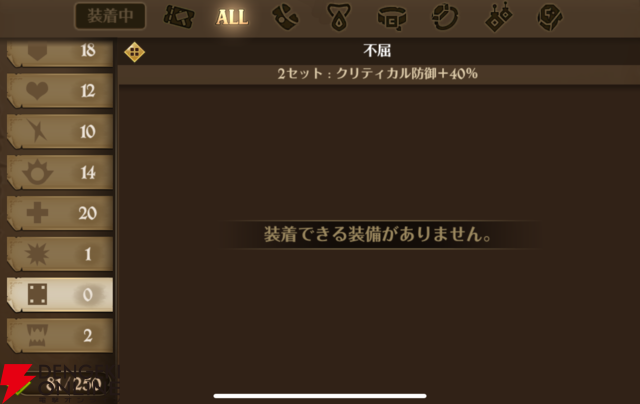Choose the sun emblem set with count 14
The width and height of the screenshot is (640, 404).
pos(60,172)
